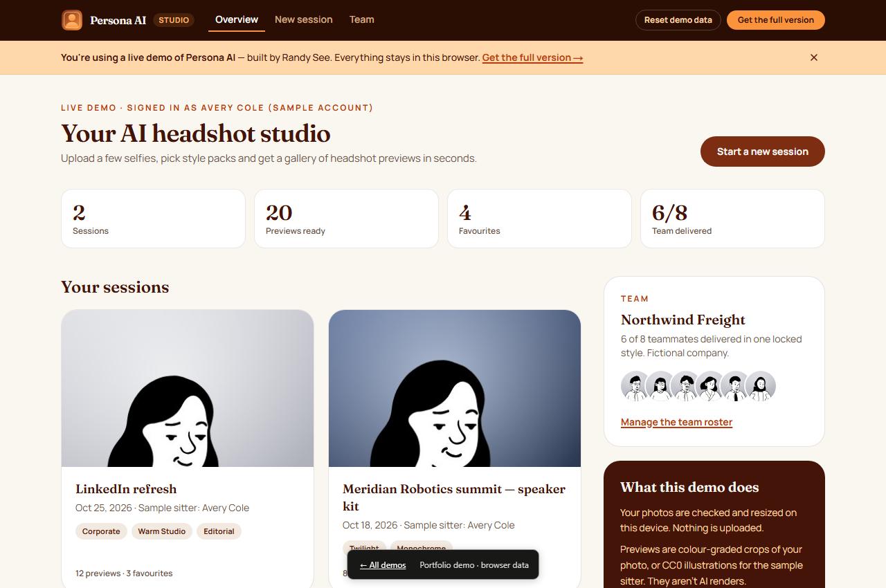Open the LinkedIn refresh session thumbnail
This screenshot has height=588, width=886.
pyautogui.click(x=188, y=388)
